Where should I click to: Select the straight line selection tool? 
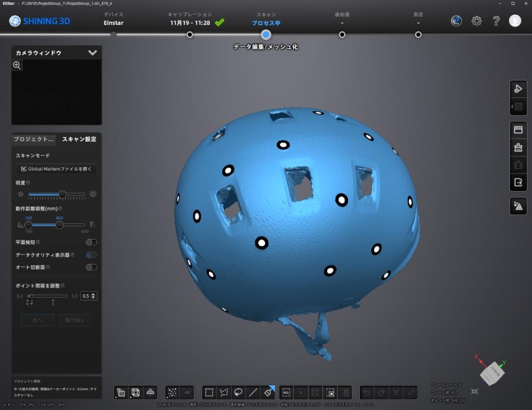(253, 393)
